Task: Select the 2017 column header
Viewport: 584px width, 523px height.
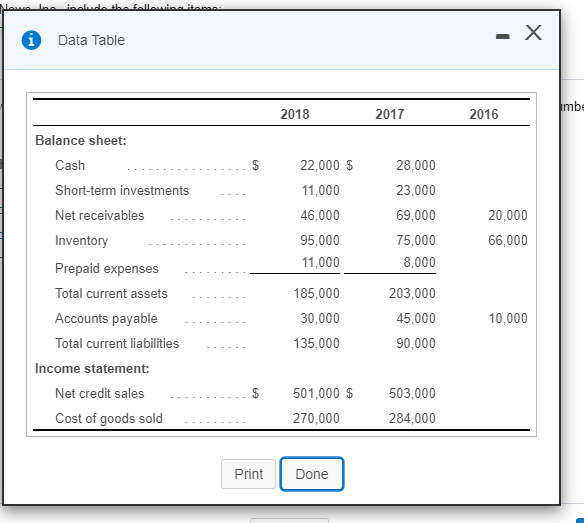Action: tap(390, 114)
